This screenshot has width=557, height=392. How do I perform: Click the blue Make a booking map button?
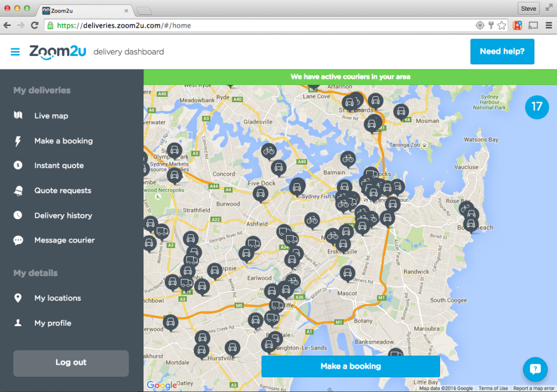351,366
